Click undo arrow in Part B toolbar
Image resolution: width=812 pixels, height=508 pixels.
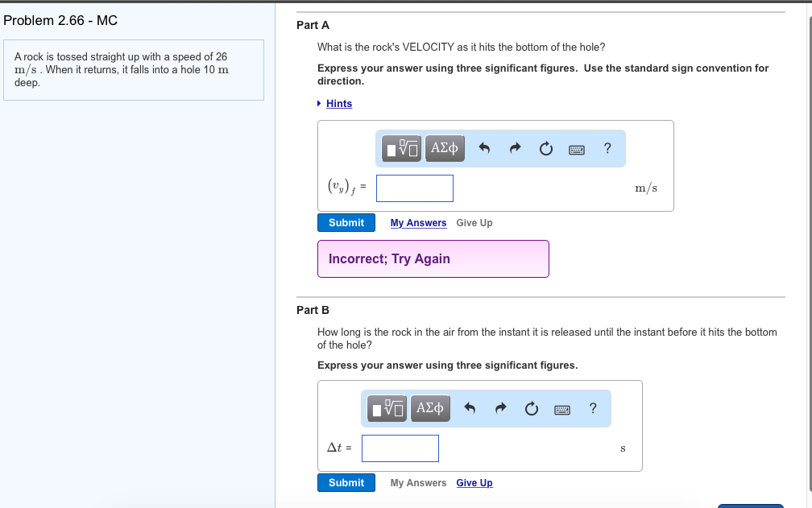(470, 409)
